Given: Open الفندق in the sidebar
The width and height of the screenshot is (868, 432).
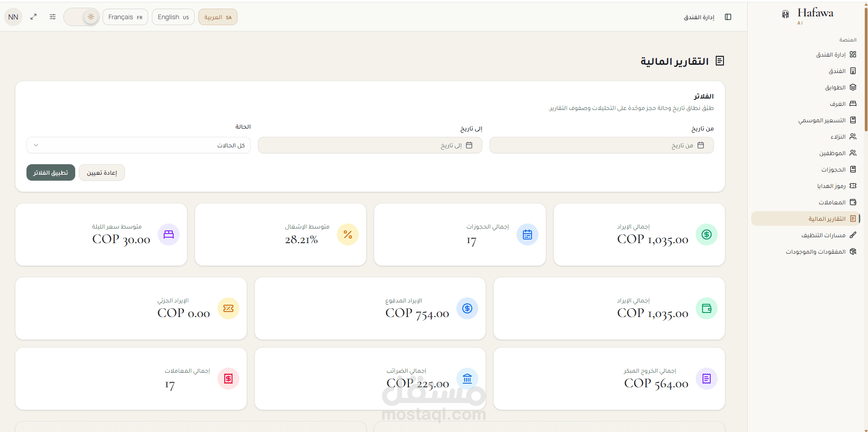Looking at the screenshot, I should click(x=805, y=71).
